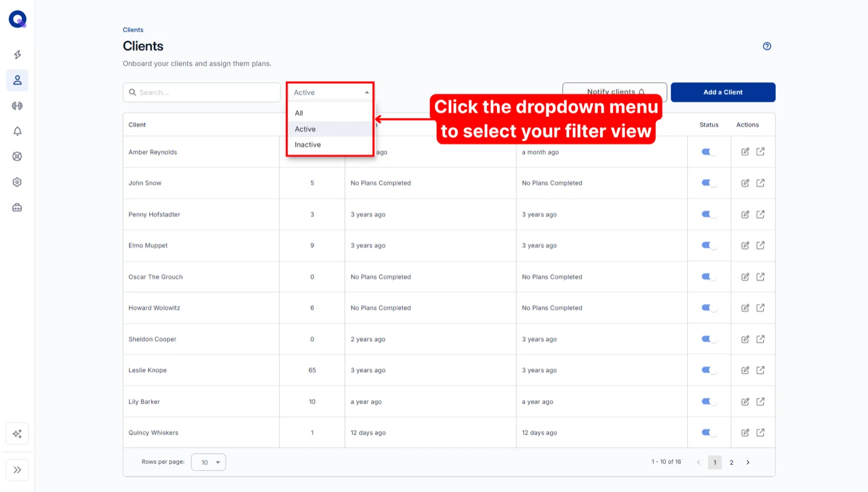
Task: Select Leslie Knope client name
Action: pyautogui.click(x=148, y=370)
